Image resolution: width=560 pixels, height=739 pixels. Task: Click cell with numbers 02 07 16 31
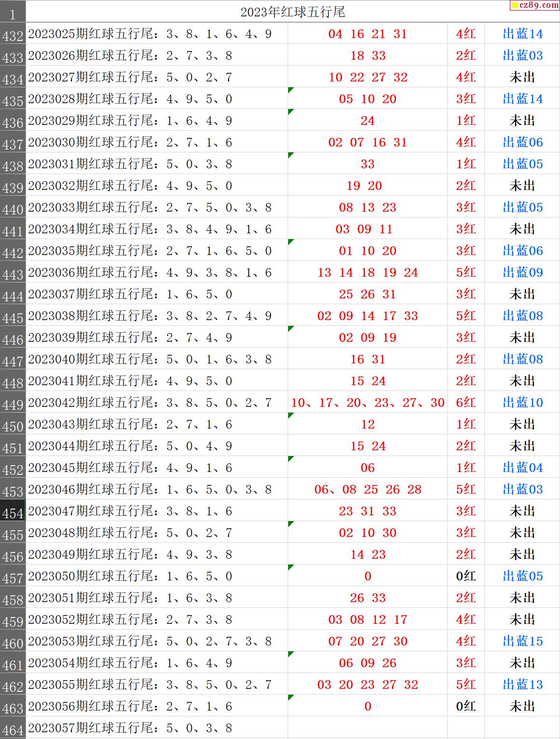point(368,142)
